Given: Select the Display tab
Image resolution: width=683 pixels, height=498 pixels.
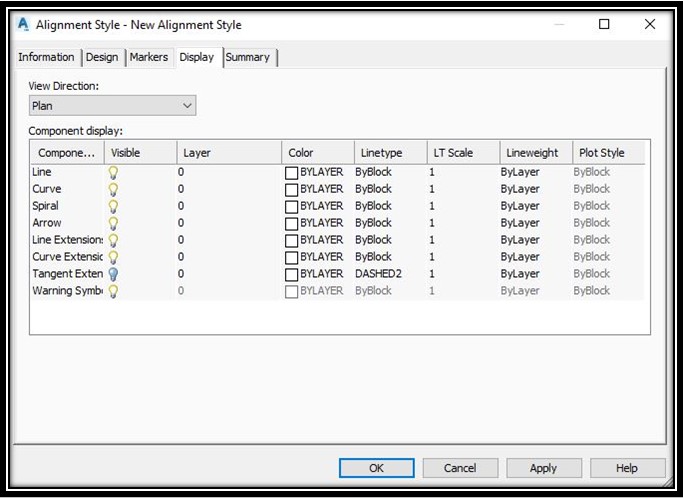Looking at the screenshot, I should pos(197,57).
